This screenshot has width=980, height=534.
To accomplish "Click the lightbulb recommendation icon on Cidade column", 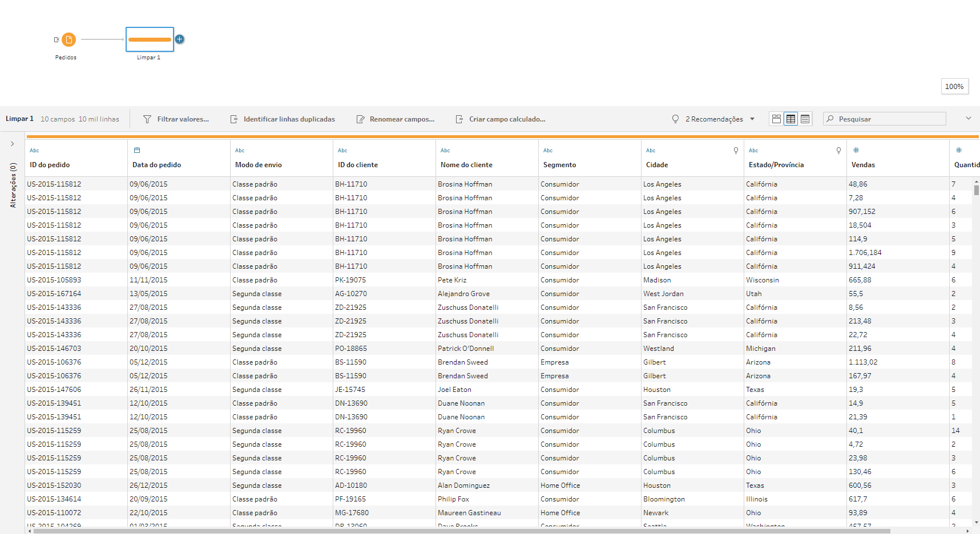I will [736, 151].
